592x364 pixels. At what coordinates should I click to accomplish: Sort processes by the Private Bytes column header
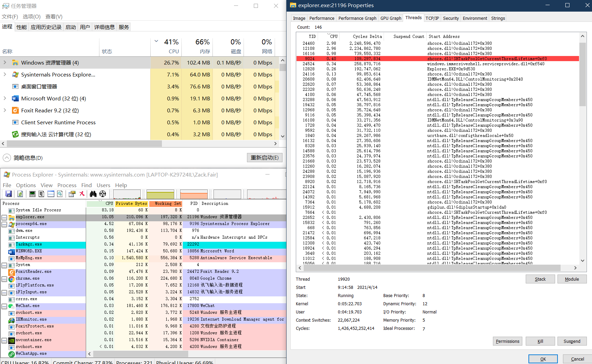click(x=132, y=204)
